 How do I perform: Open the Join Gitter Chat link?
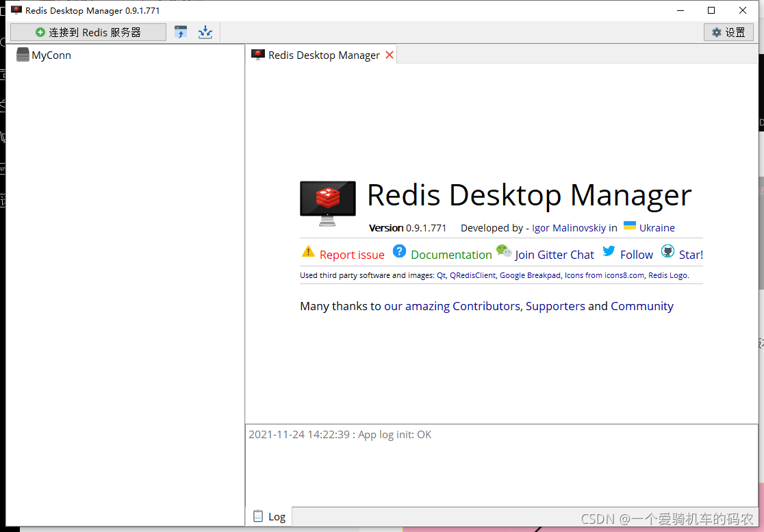click(x=555, y=255)
